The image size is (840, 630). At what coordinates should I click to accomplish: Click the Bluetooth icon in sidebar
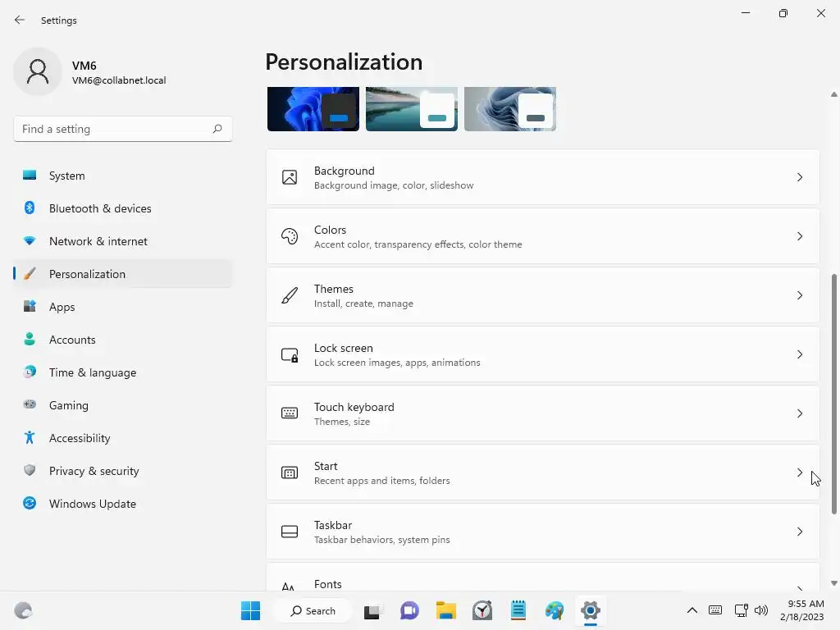tap(30, 208)
